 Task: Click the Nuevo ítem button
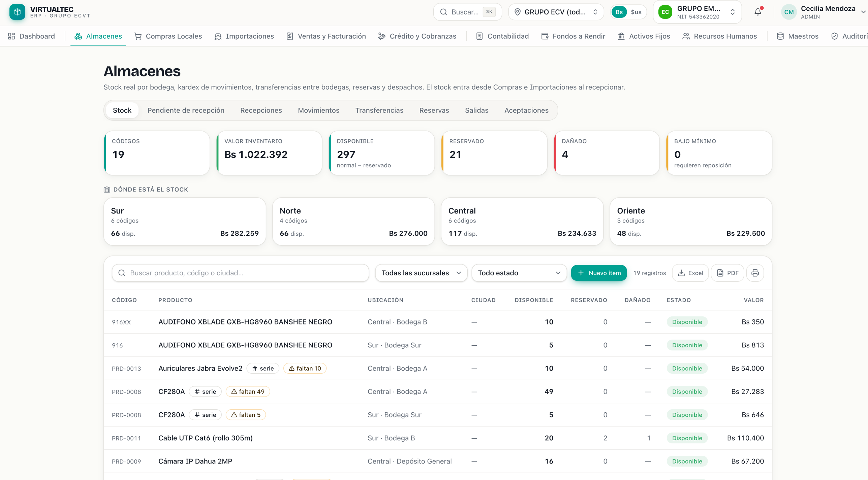pyautogui.click(x=599, y=273)
